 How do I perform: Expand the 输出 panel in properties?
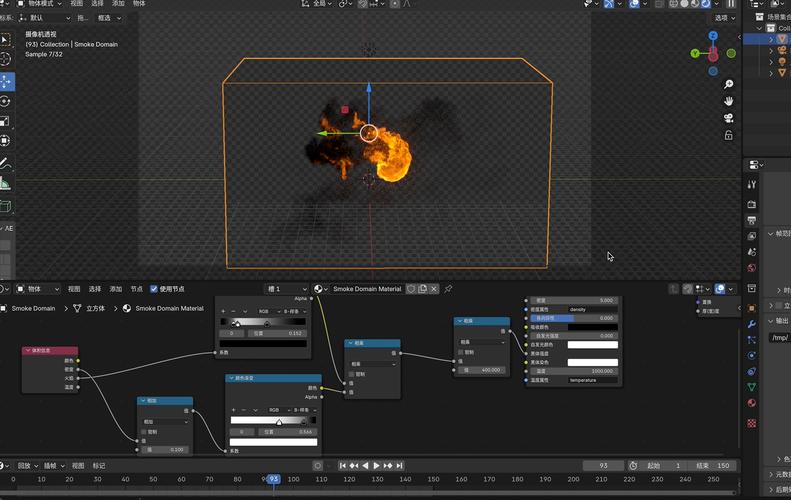coord(779,321)
